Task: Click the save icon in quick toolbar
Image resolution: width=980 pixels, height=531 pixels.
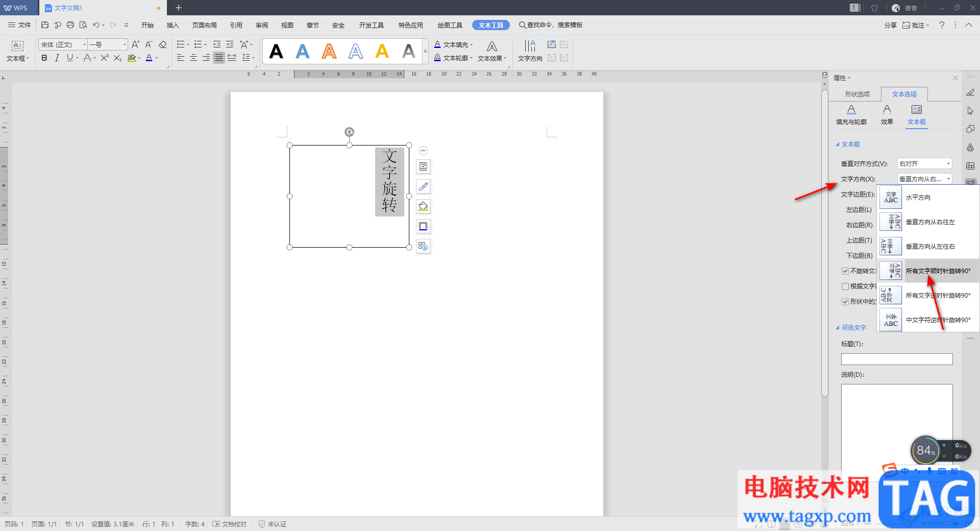Action: coord(45,25)
